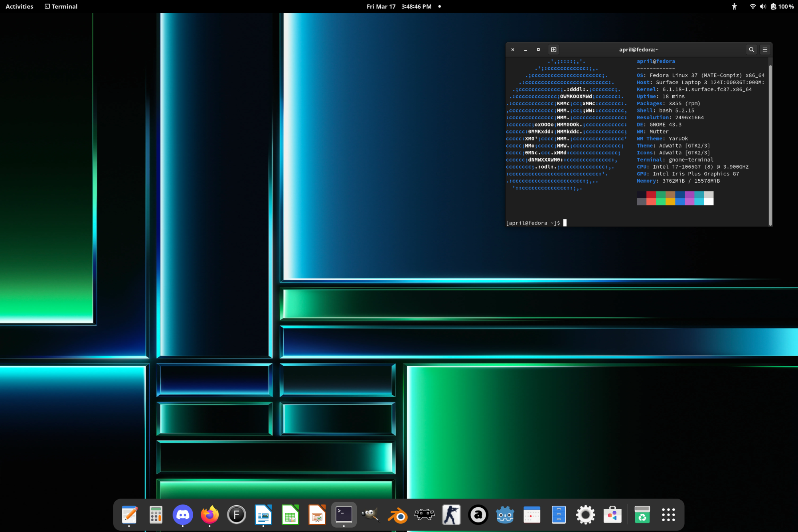The width and height of the screenshot is (798, 532).
Task: Open the clock and calendar panel
Action: pyautogui.click(x=399, y=6)
